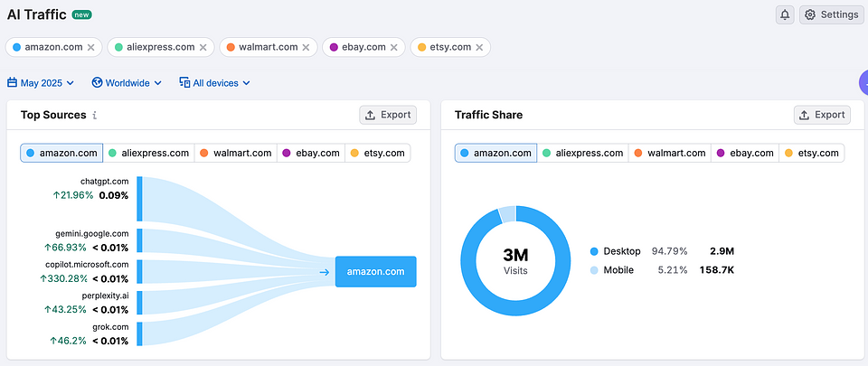Click the 5.21% mobile share value
The width and height of the screenshot is (868, 366).
[x=672, y=270]
